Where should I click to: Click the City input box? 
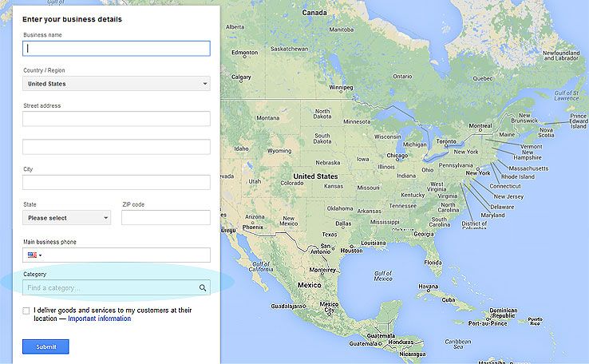[x=117, y=182]
